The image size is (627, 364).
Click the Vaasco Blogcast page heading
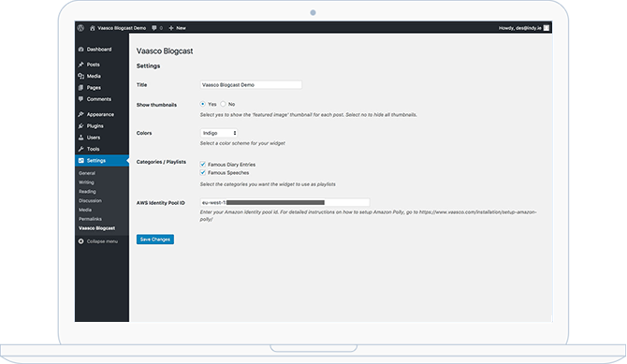pos(165,51)
